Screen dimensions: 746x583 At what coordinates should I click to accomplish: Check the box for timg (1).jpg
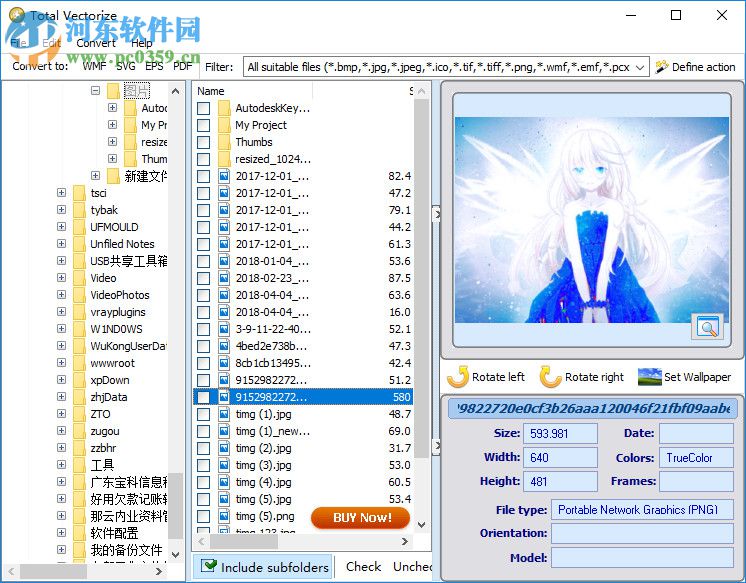click(204, 414)
